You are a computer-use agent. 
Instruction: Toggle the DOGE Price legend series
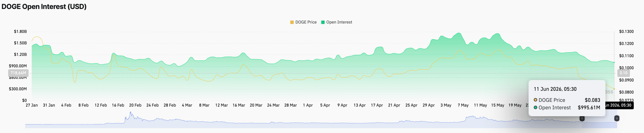click(x=303, y=22)
